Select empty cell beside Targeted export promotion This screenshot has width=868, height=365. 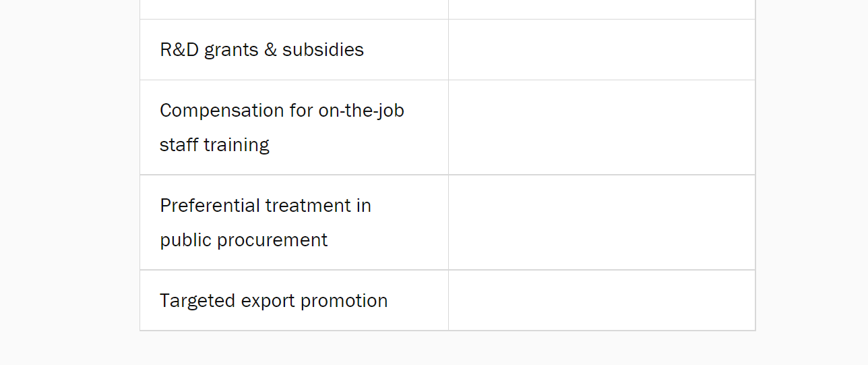601,301
